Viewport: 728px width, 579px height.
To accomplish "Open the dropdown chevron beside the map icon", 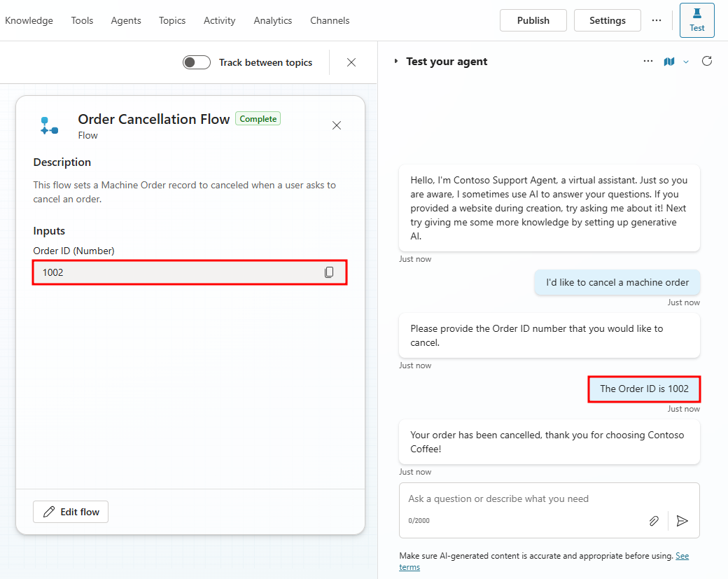I will point(686,62).
